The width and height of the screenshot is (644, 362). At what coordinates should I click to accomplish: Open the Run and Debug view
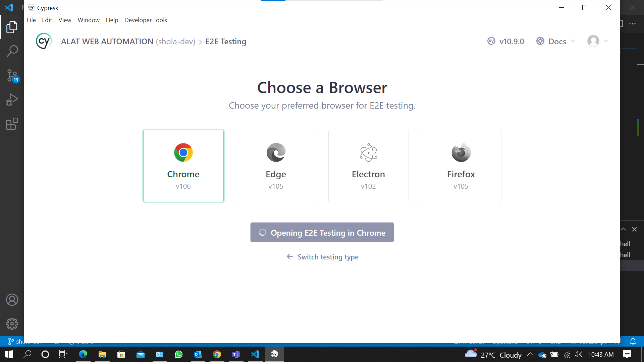[x=12, y=99]
